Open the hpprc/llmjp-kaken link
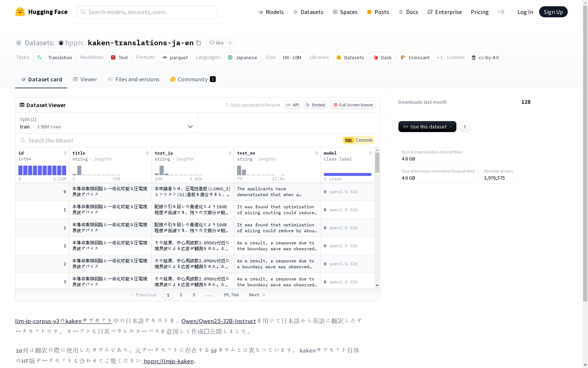This screenshot has width=588, height=368. pos(169,361)
